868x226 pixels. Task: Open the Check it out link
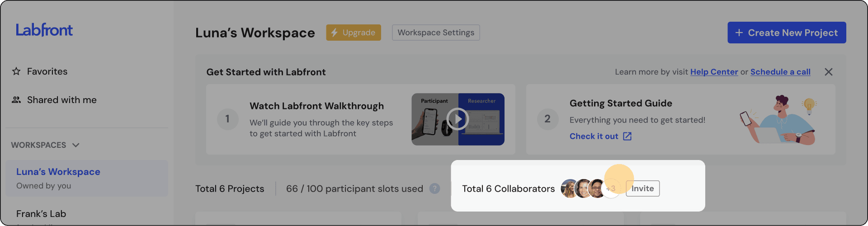[594, 136]
